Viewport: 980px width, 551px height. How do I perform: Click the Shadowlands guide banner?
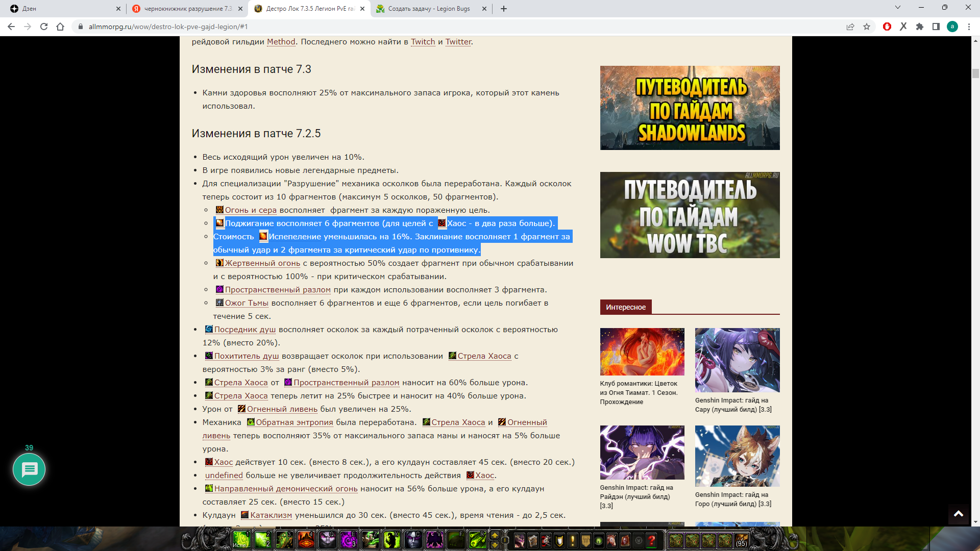pos(690,108)
